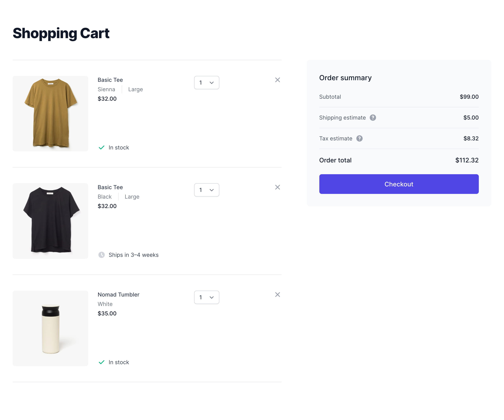Open the Sienna Basic Tee product name link

pos(110,80)
